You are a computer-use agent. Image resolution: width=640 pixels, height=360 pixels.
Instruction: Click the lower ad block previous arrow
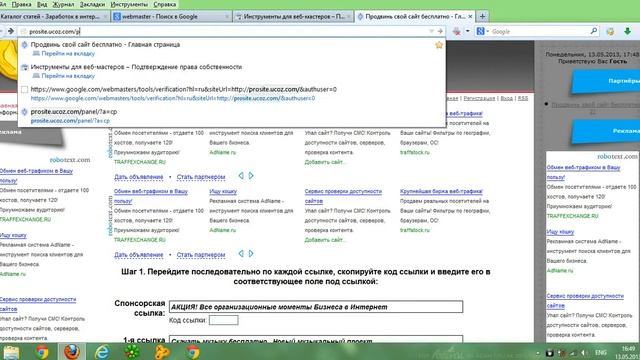[241, 253]
